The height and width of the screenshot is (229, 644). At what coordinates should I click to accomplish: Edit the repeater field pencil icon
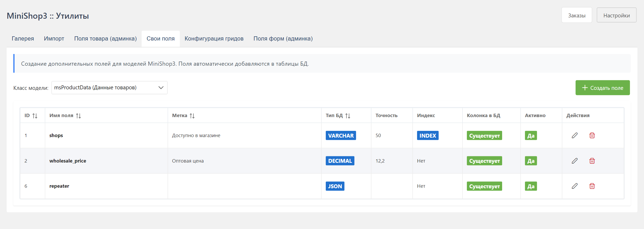pyautogui.click(x=574, y=186)
